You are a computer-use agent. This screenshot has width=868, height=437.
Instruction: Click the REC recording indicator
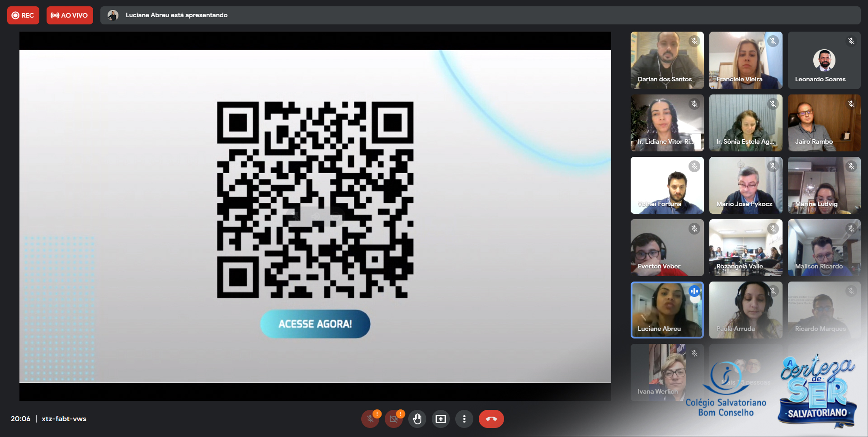23,15
